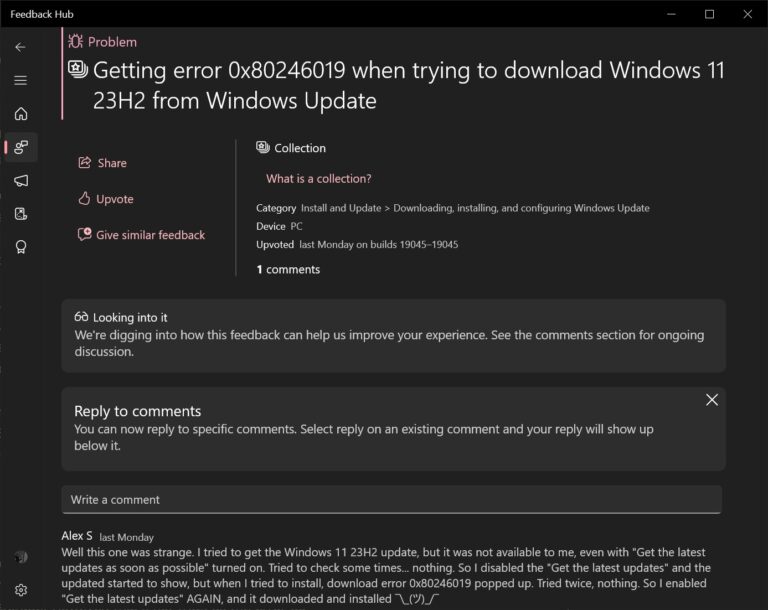Open the hamburger navigation menu
768x610 pixels.
[21, 80]
